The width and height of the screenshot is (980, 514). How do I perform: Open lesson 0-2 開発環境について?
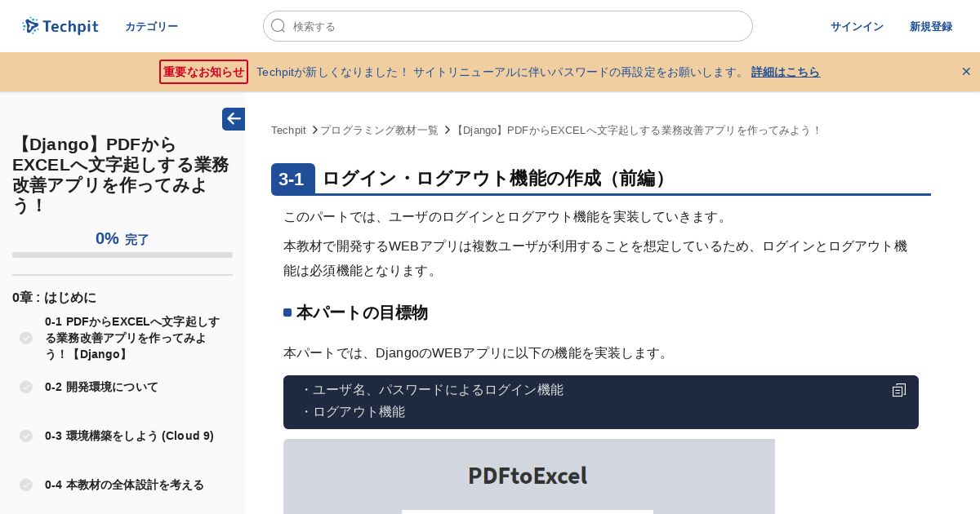[x=101, y=387]
